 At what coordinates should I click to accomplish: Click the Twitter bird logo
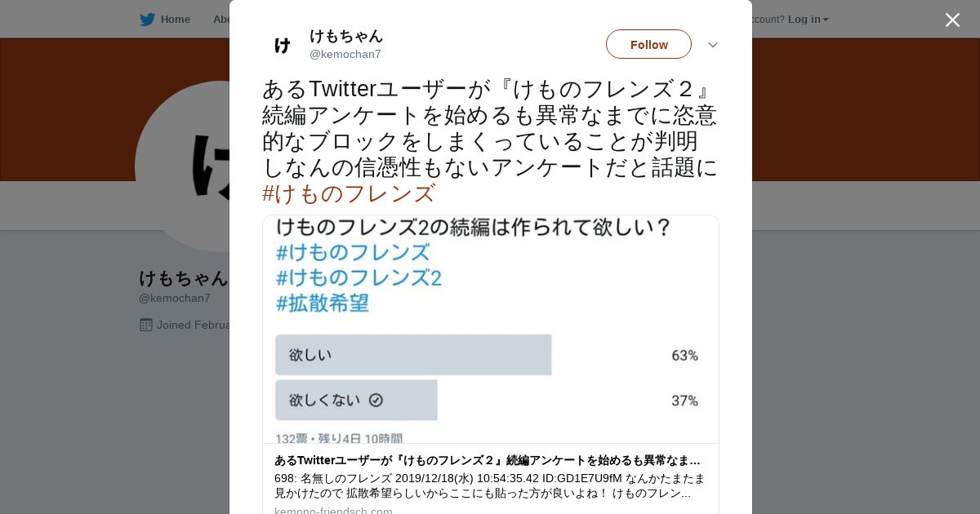tap(147, 20)
